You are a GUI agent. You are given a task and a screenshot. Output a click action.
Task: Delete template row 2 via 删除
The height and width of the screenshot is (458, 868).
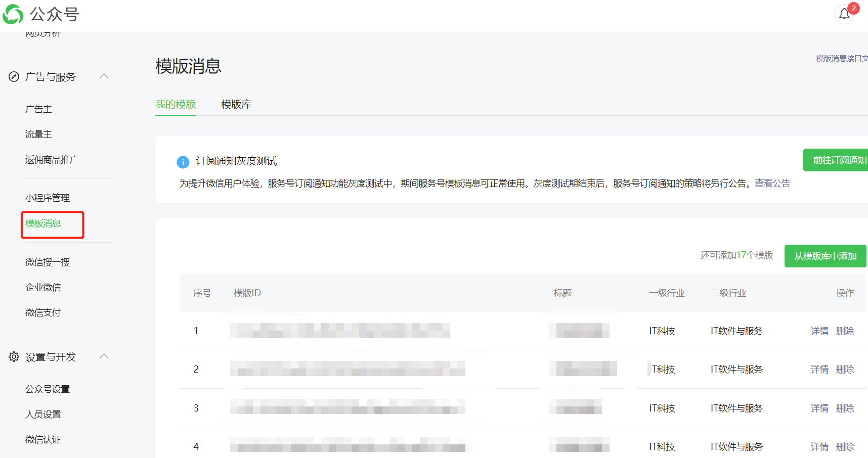click(845, 369)
